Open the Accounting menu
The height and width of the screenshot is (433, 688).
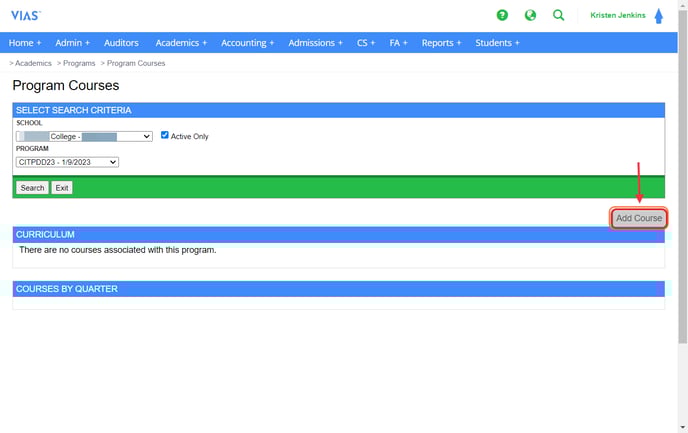247,43
